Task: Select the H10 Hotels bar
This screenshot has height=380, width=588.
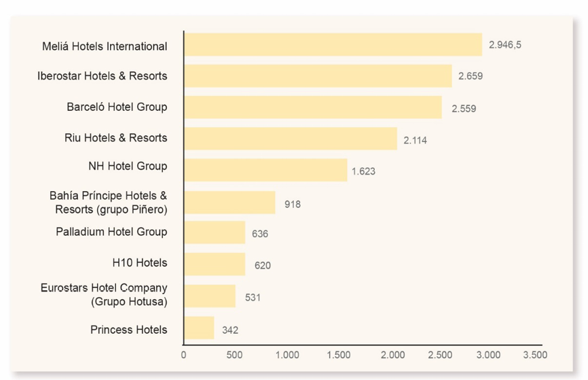Action: [215, 264]
